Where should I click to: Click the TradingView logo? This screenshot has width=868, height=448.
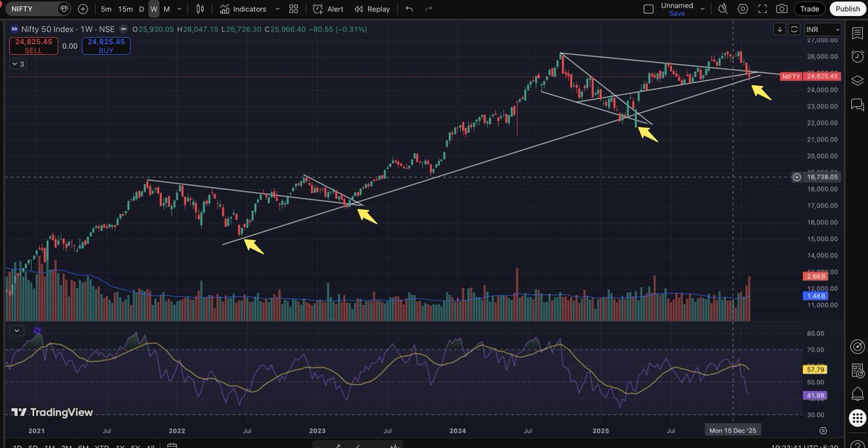coord(52,412)
